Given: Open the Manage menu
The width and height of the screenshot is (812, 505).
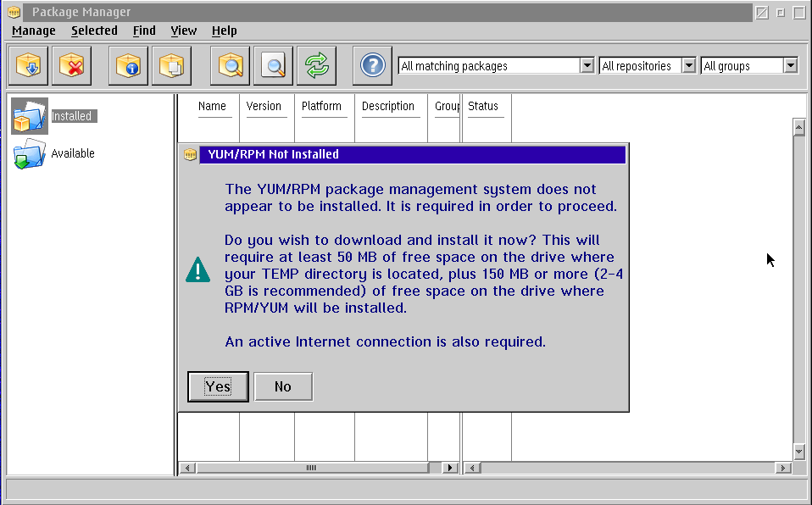Looking at the screenshot, I should tap(34, 31).
